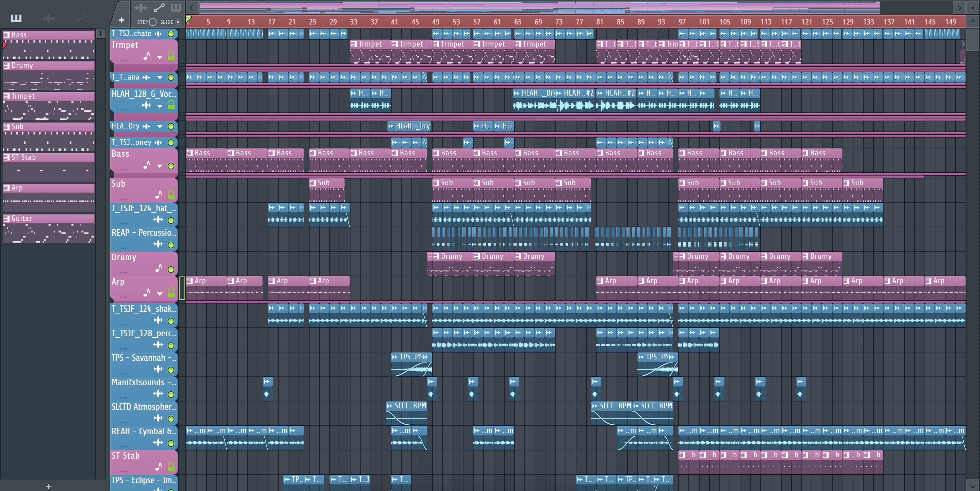Image resolution: width=980 pixels, height=491 pixels.
Task: Toggle the SLIDE option
Action: 178,22
